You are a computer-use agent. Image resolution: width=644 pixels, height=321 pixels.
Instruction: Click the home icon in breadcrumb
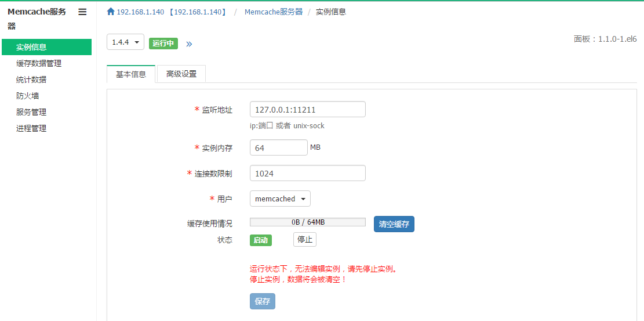point(111,12)
